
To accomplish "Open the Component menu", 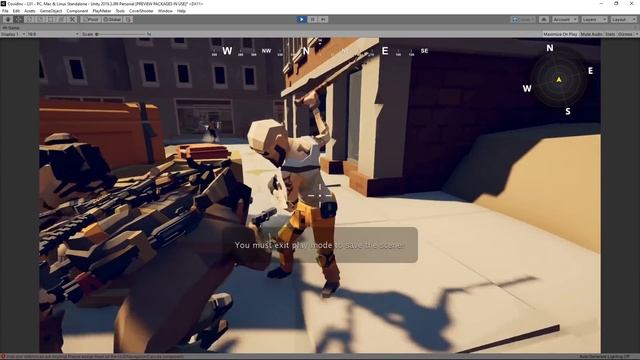I will coord(77,11).
